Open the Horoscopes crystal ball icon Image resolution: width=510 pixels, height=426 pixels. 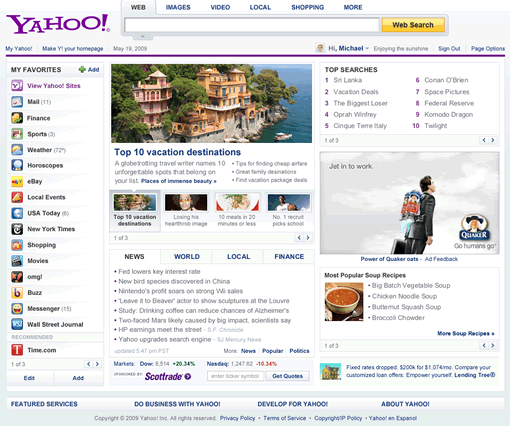coord(17,165)
